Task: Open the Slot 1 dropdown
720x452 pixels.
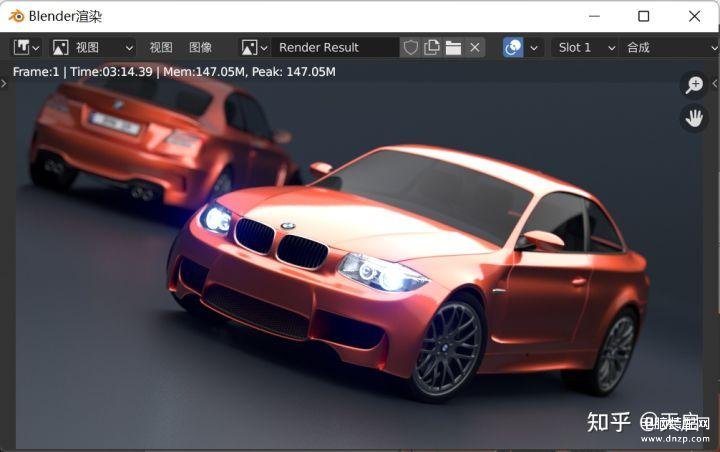Action: tap(585, 47)
